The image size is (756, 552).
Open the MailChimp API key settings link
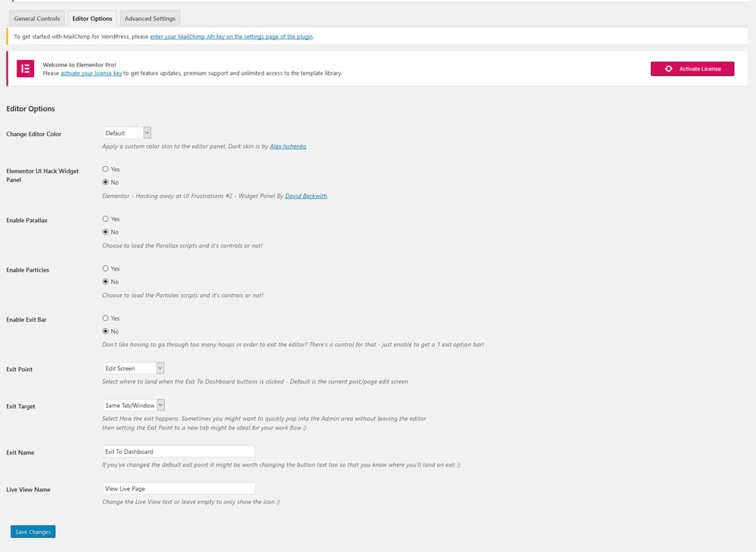(x=231, y=36)
